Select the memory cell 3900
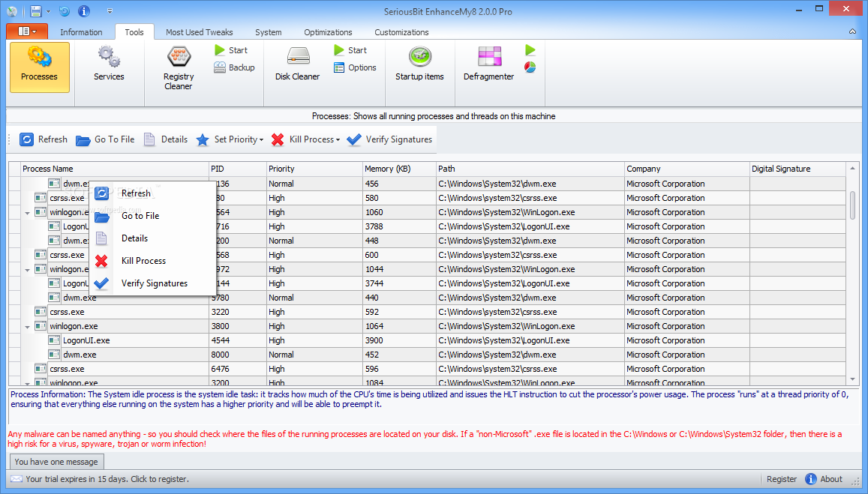This screenshot has height=494, width=868. click(x=399, y=340)
